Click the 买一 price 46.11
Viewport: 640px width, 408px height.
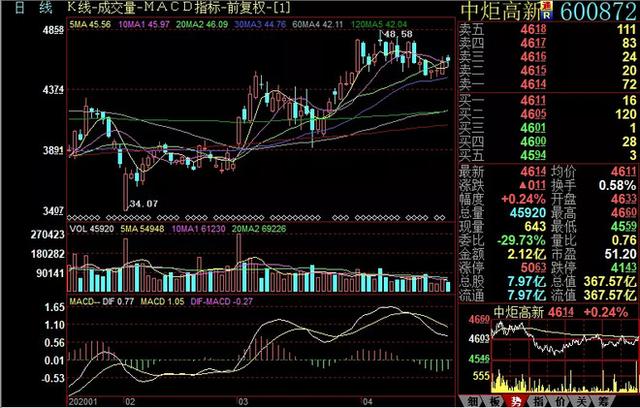pos(533,100)
